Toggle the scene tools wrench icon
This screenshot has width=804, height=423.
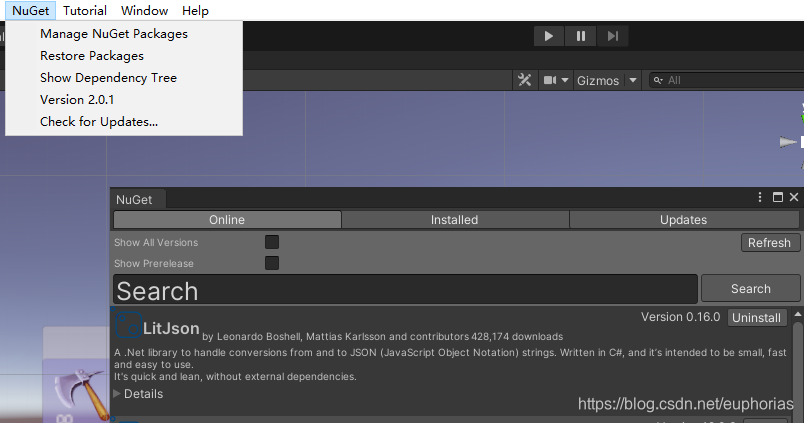click(x=525, y=80)
